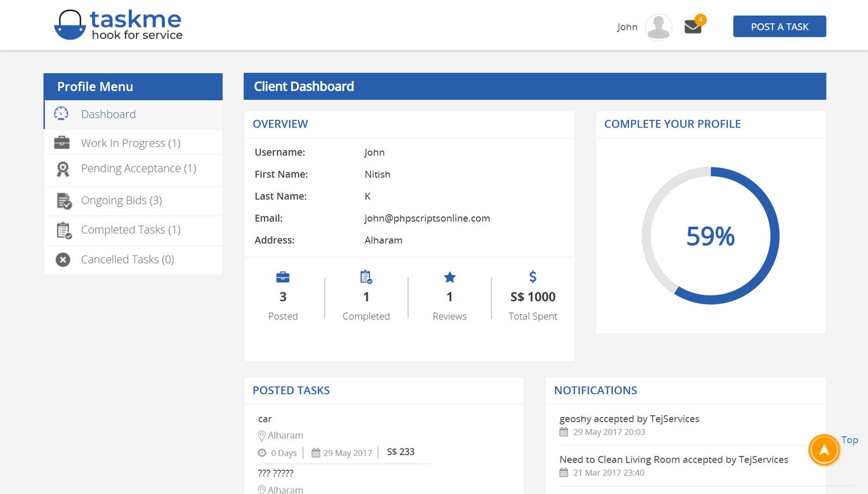Open the posted task titled car
868x494 pixels.
click(265, 419)
